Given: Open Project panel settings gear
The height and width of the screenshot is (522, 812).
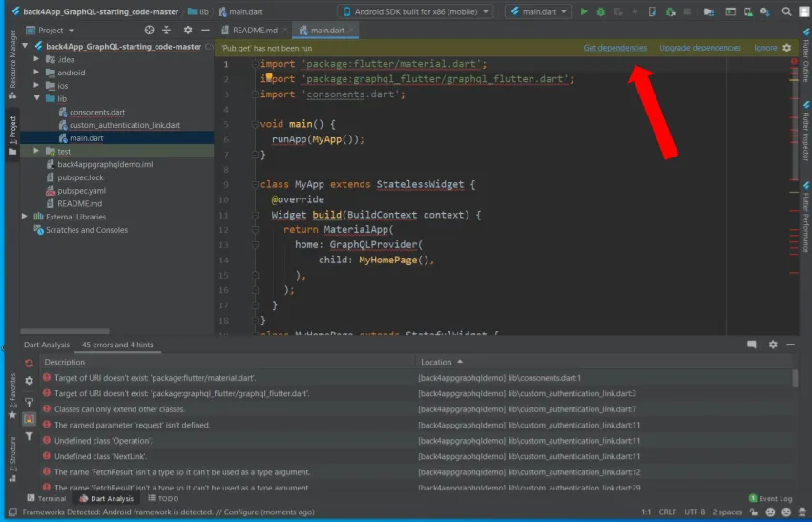Looking at the screenshot, I should pyautogui.click(x=188, y=30).
